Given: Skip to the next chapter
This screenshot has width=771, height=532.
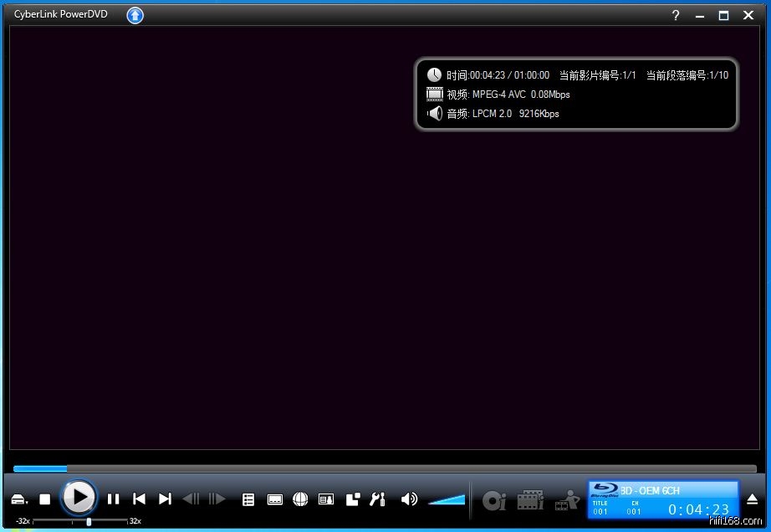Looking at the screenshot, I should point(166,499).
